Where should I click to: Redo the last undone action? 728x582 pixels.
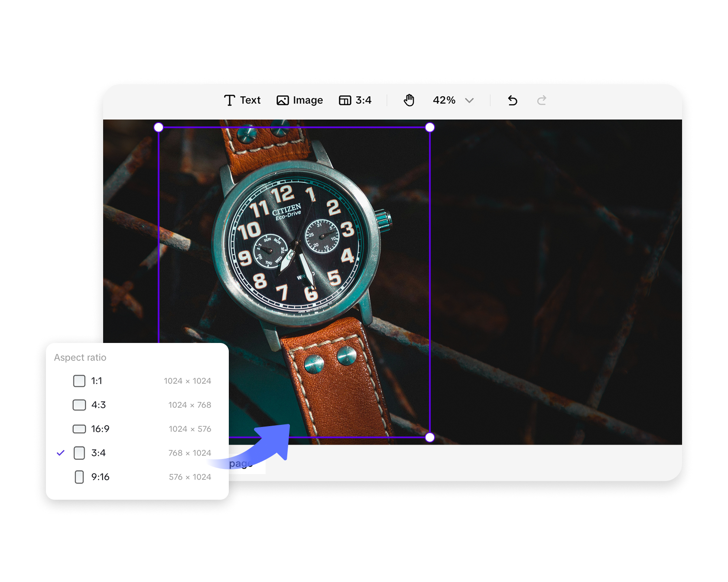coord(542,100)
